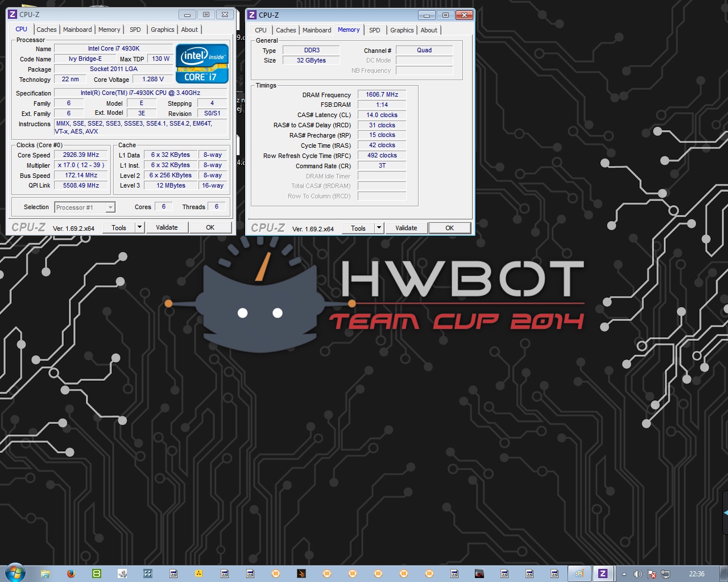Click the Max TDP value 130 W
Screen dimensions: 728x582
click(x=160, y=59)
